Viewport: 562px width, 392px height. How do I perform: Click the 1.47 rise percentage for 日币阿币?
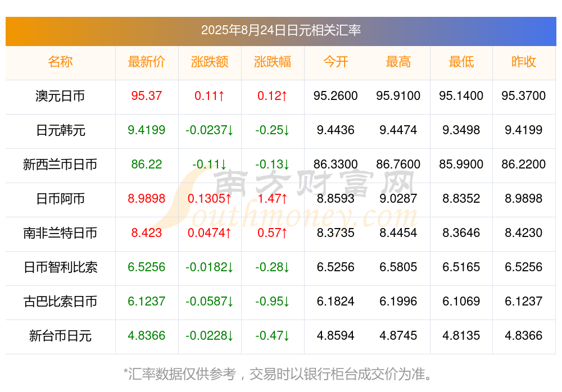[273, 198]
